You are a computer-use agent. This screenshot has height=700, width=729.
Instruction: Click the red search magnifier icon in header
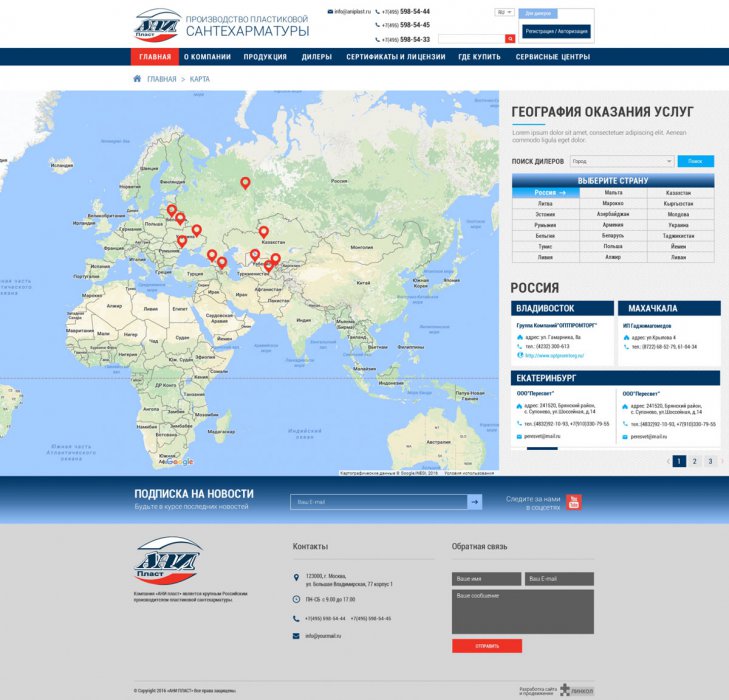click(x=510, y=38)
